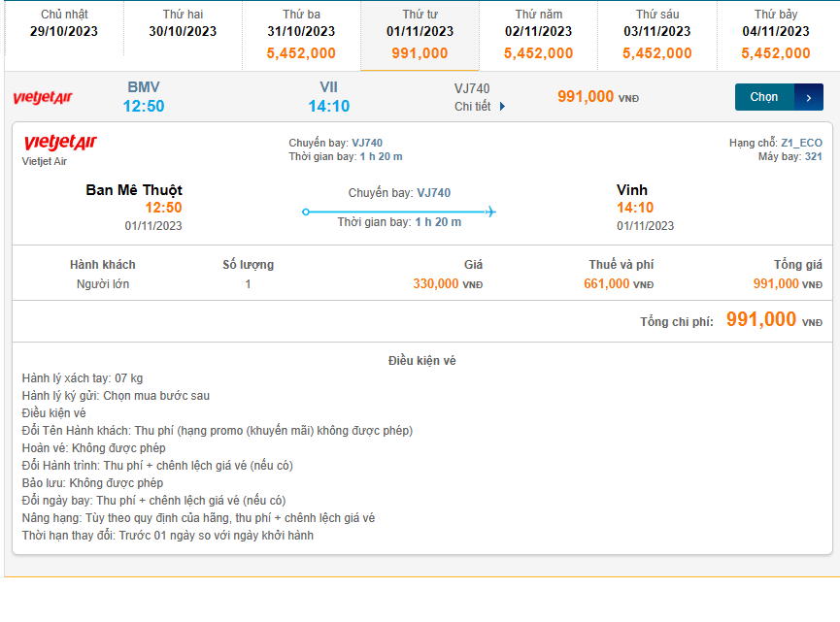
Task: Click the Tổng chi phí total amount
Action: (x=761, y=320)
